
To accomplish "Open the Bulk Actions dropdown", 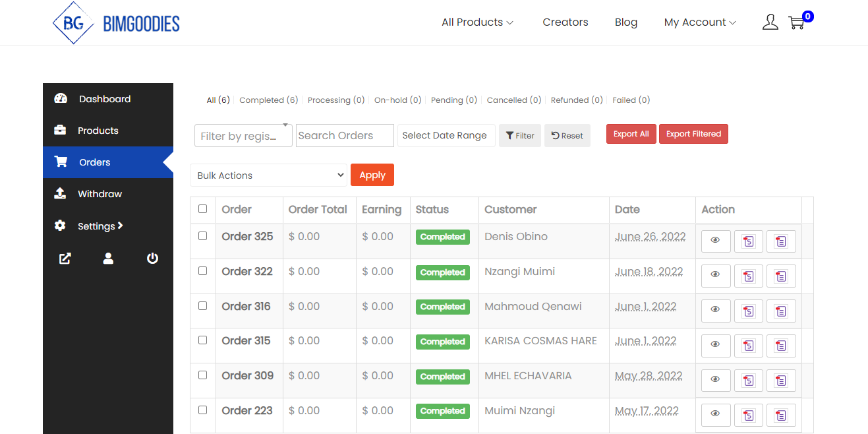I will click(x=269, y=175).
